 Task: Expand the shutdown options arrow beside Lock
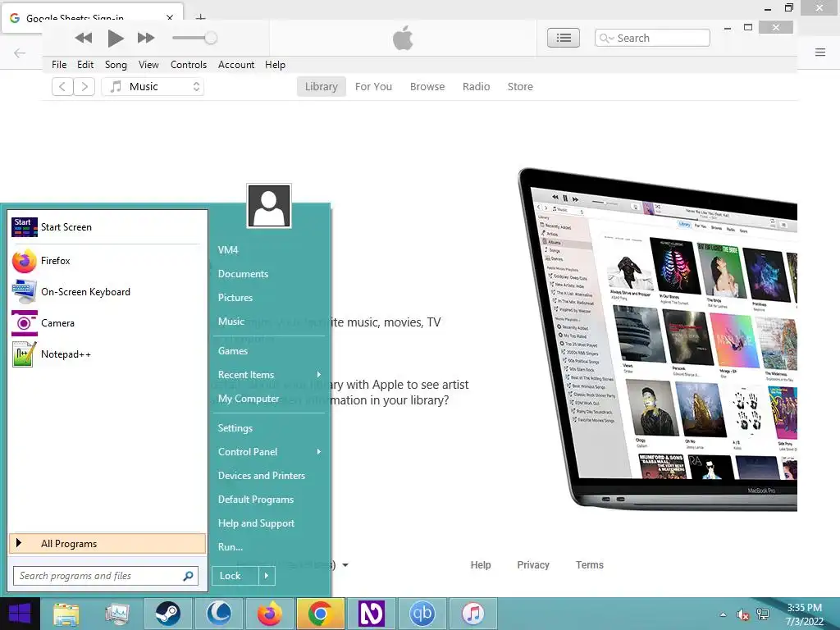tap(267, 576)
